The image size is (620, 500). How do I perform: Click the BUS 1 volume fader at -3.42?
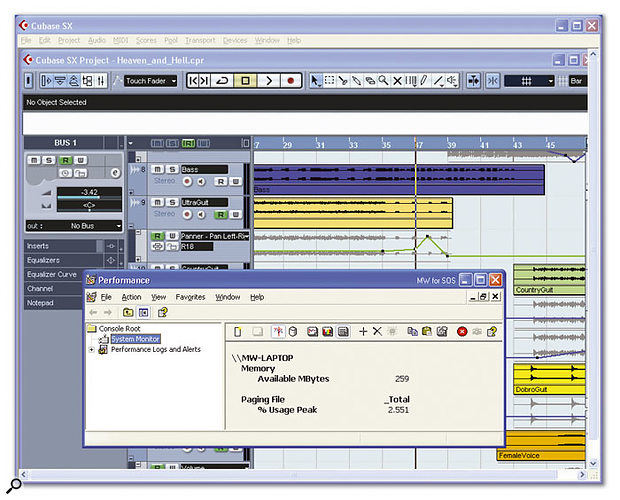pos(89,192)
